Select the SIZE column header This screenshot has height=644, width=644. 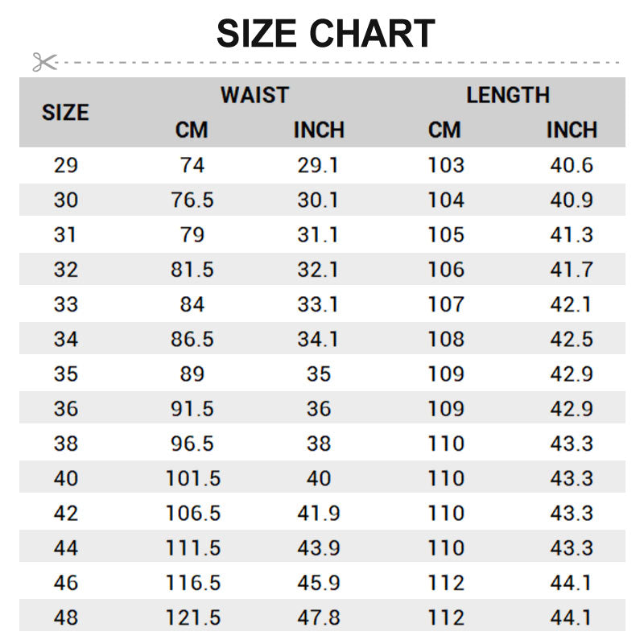click(x=65, y=113)
